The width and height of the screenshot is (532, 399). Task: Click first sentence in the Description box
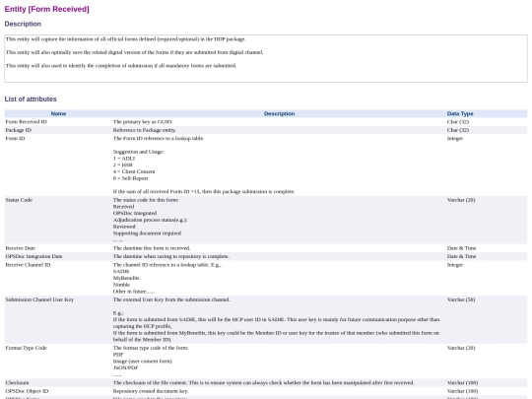tap(125, 39)
